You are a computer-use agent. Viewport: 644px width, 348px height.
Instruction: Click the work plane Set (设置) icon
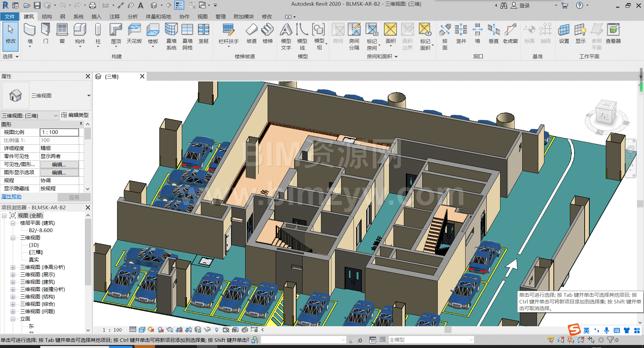tap(564, 33)
